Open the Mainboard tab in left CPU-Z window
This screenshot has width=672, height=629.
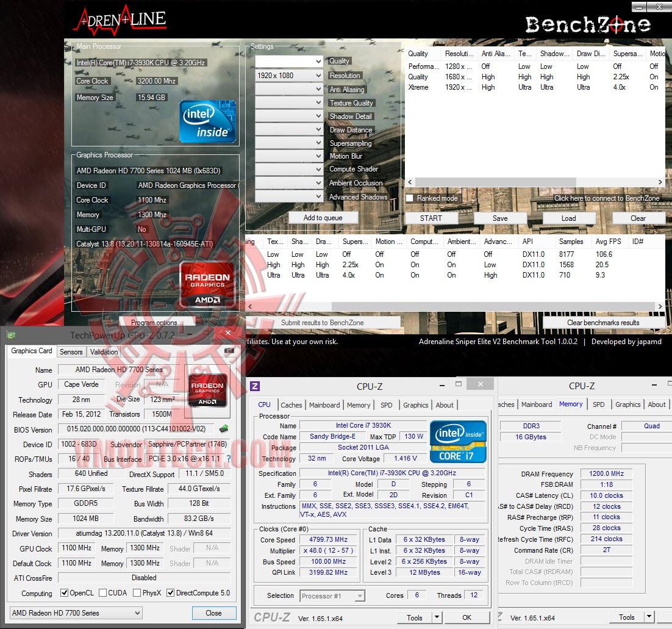coord(324,404)
